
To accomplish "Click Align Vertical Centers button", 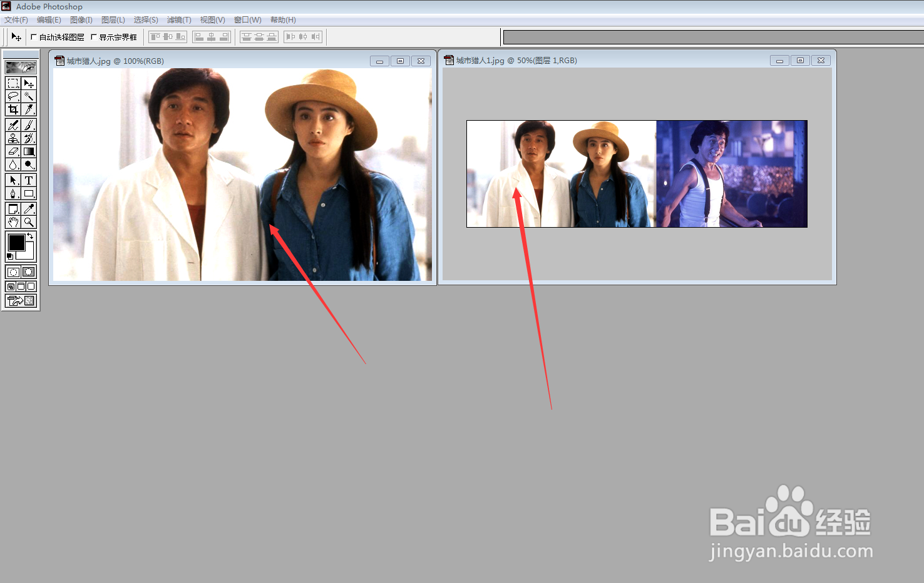I will [168, 37].
